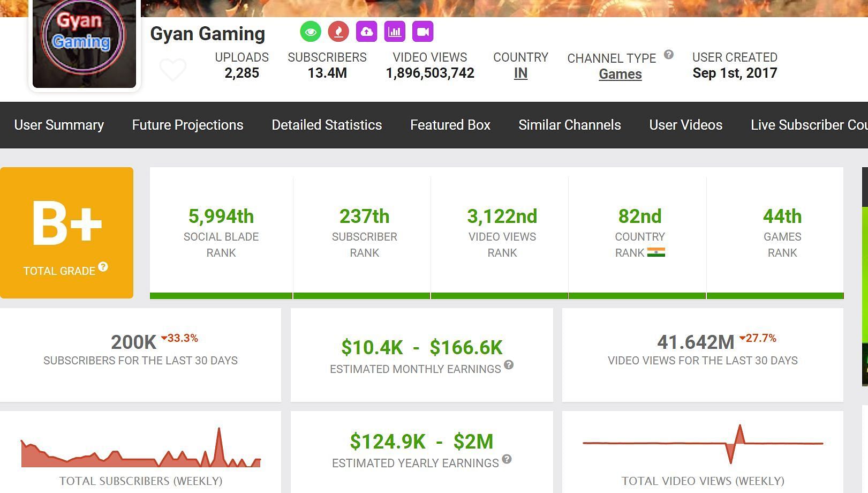Click the purple video camera icon
868x493 pixels.
coord(422,32)
